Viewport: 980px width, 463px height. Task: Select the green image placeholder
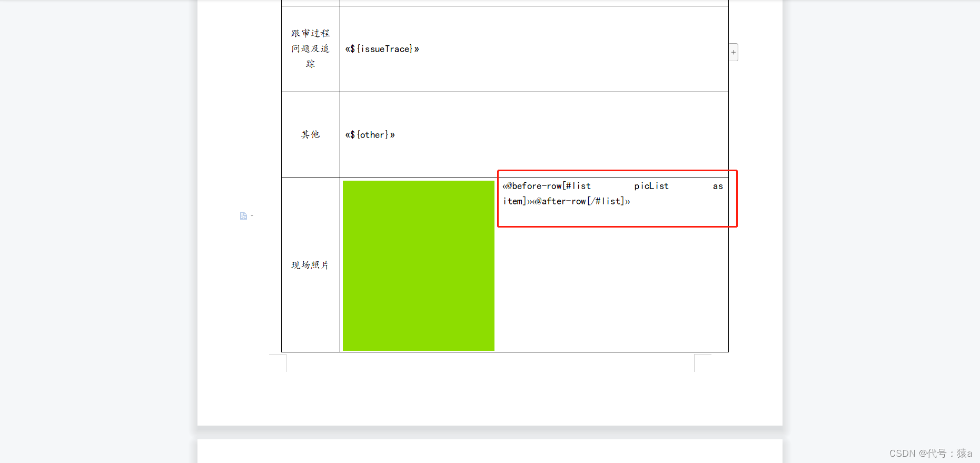tap(419, 265)
